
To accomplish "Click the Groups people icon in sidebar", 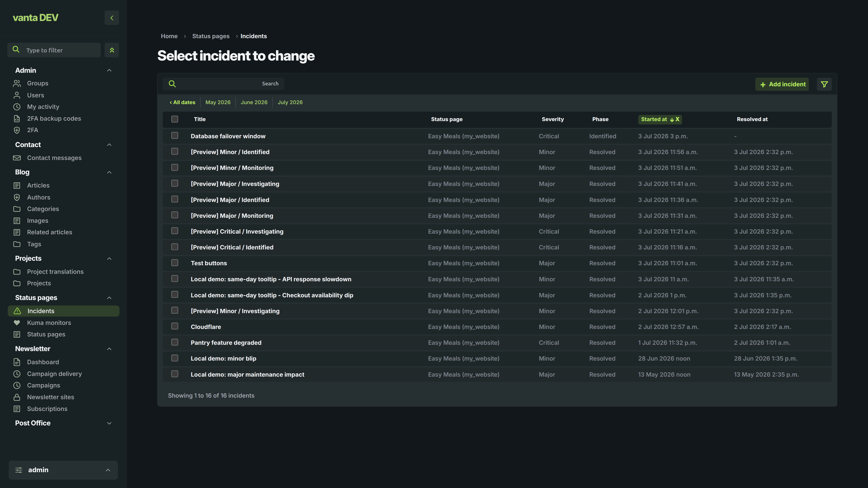I will pyautogui.click(x=17, y=83).
